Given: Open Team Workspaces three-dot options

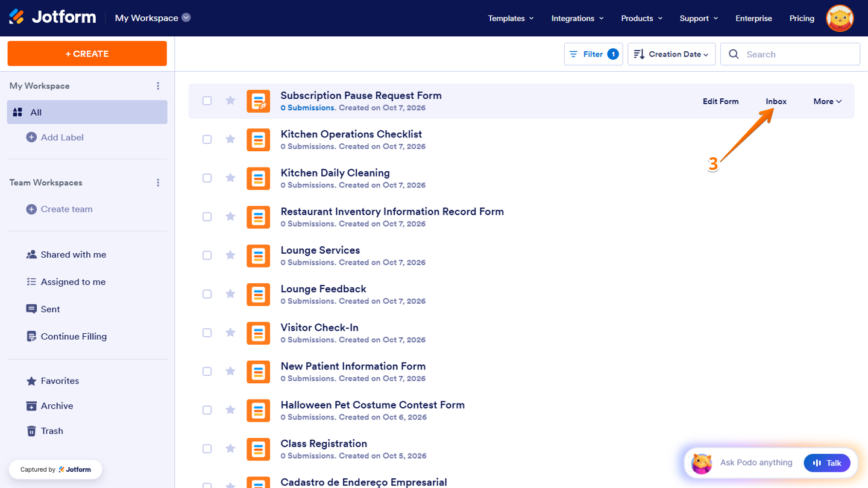Looking at the screenshot, I should click(x=158, y=183).
